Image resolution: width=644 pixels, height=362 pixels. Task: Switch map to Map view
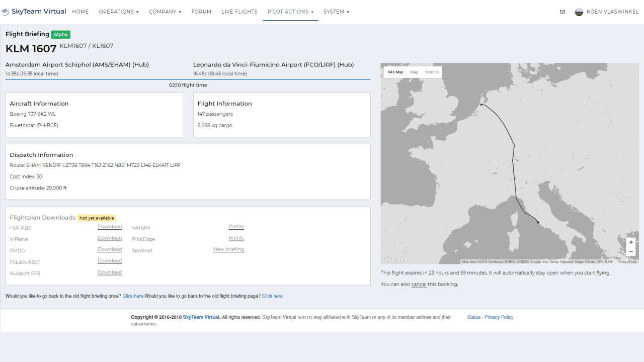pos(414,72)
